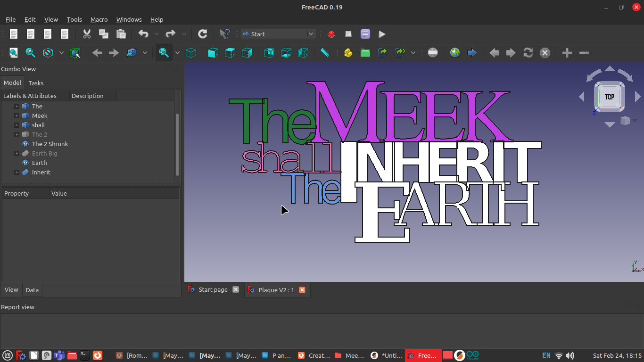Click the red Record macro button
The height and width of the screenshot is (362, 644).
pyautogui.click(x=331, y=34)
